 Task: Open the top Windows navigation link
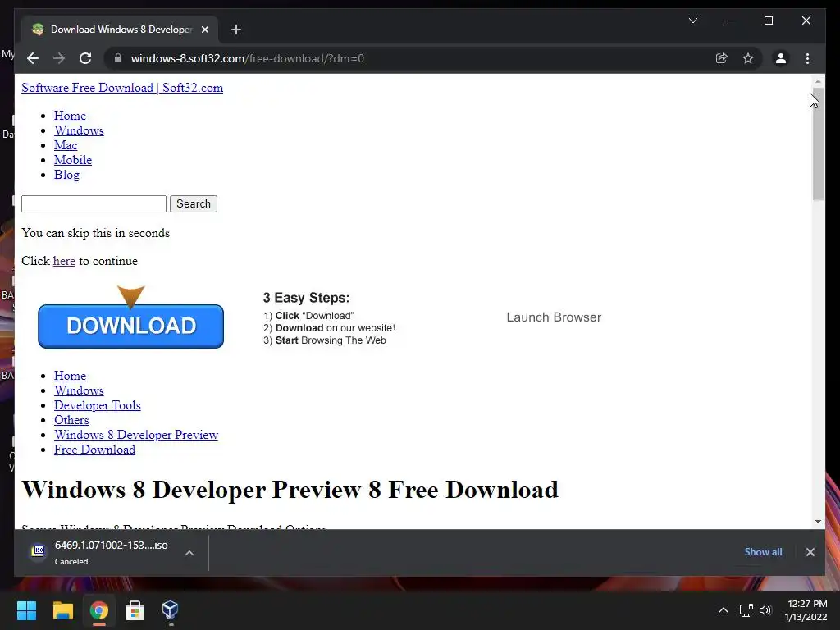pyautogui.click(x=79, y=130)
